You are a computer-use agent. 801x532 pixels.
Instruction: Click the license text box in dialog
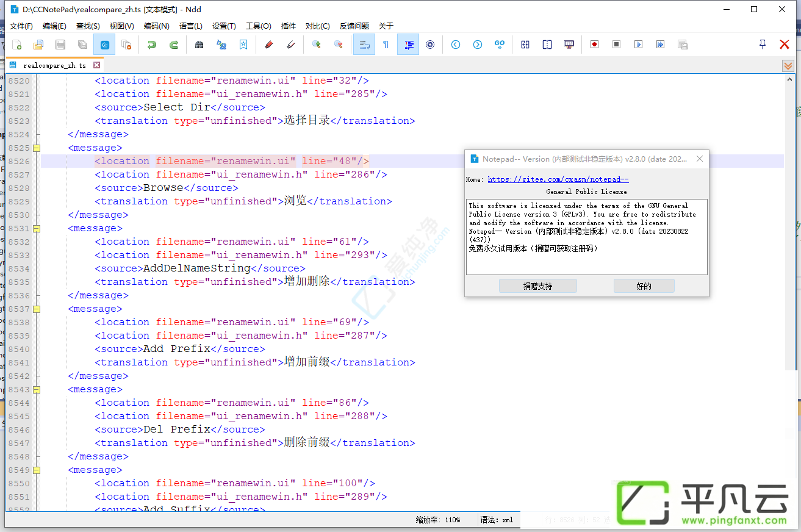[587, 237]
